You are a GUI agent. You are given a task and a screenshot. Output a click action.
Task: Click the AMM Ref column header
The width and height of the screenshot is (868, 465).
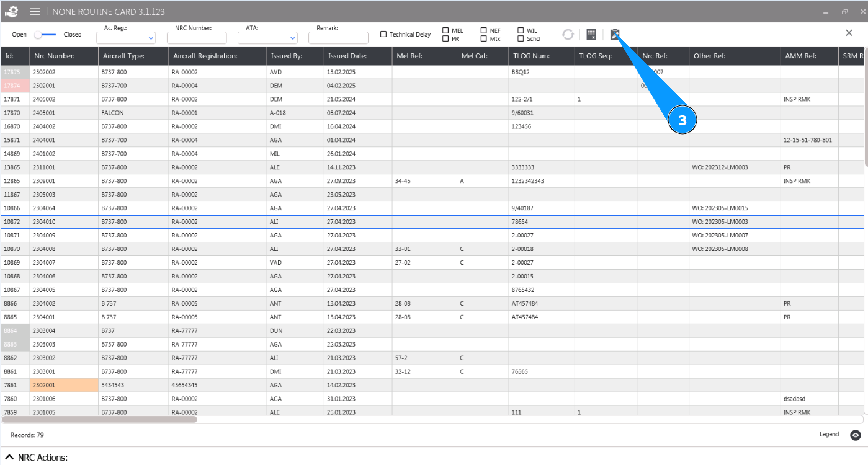point(810,56)
